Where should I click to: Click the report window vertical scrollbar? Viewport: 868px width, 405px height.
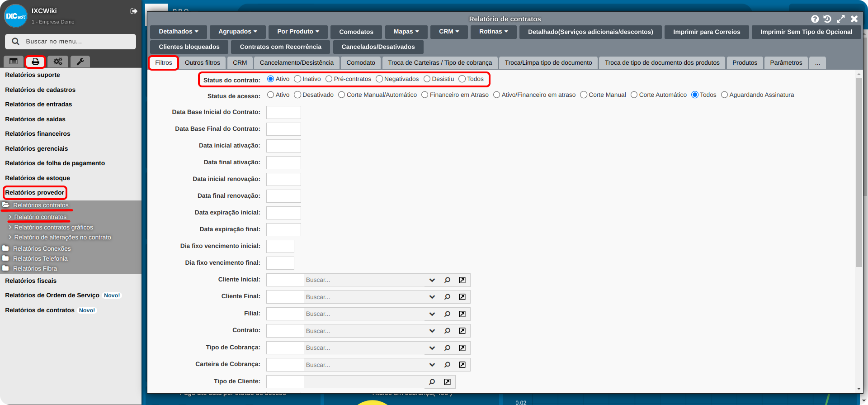[x=859, y=172]
